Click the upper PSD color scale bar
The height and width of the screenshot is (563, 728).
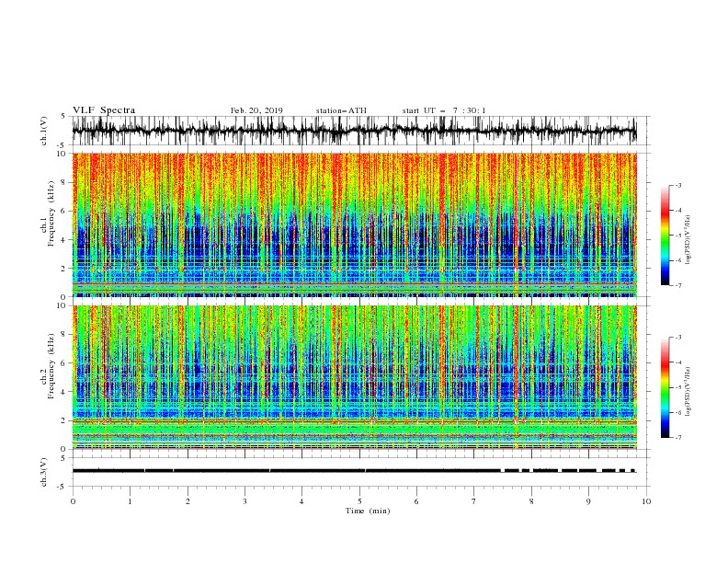[x=665, y=236]
